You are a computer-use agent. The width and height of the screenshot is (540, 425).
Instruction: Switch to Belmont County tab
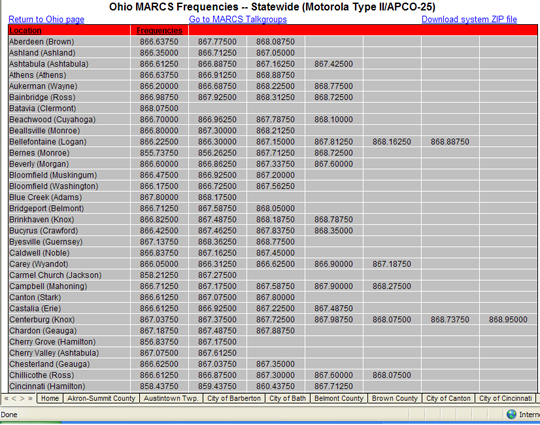(x=339, y=398)
